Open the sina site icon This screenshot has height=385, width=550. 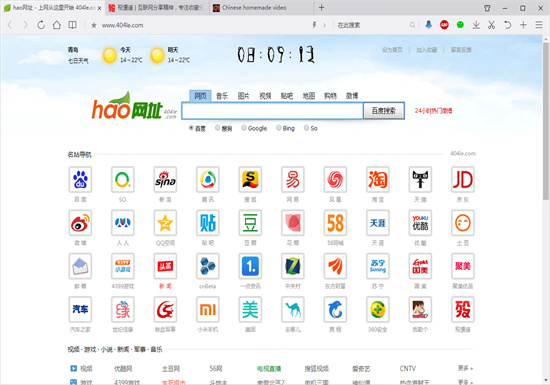[x=165, y=180]
